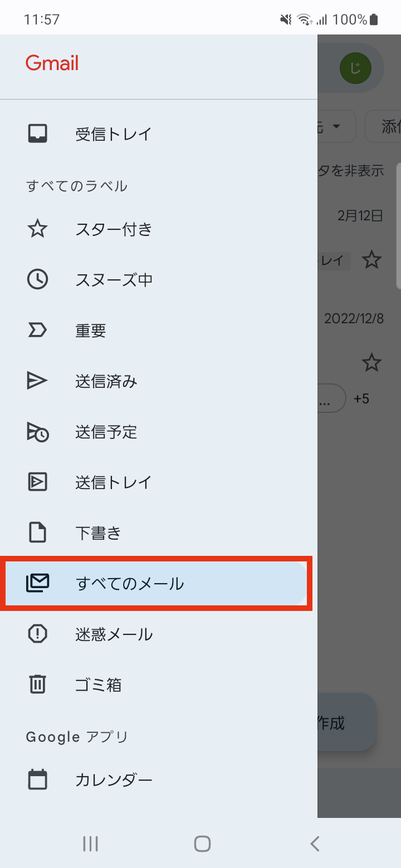
Task: Tap the Android recent apps button
Action: [x=90, y=844]
